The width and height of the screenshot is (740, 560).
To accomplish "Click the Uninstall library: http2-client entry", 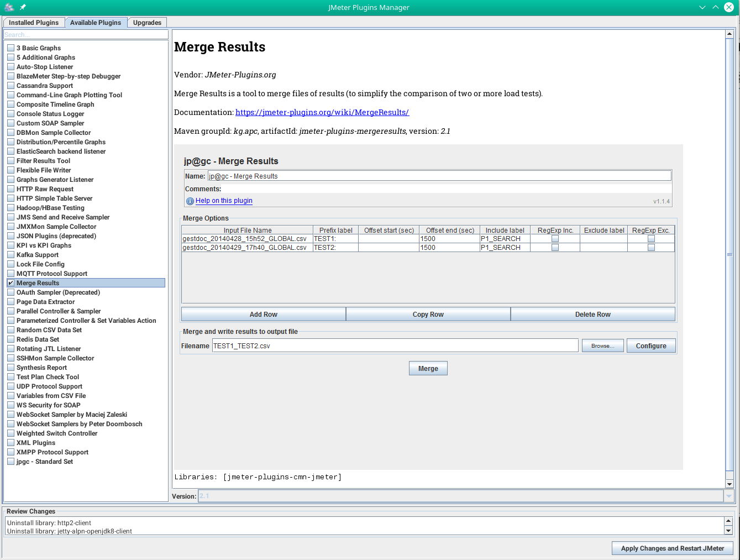I will [x=49, y=523].
